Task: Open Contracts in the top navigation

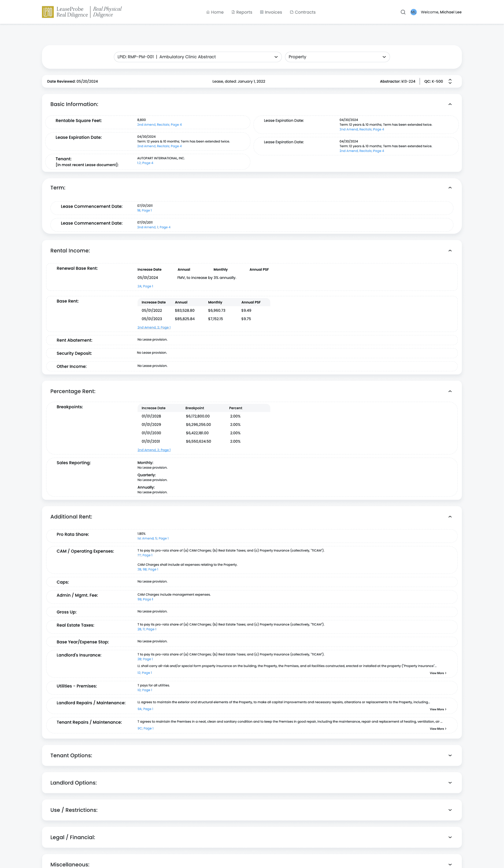Action: pos(303,12)
